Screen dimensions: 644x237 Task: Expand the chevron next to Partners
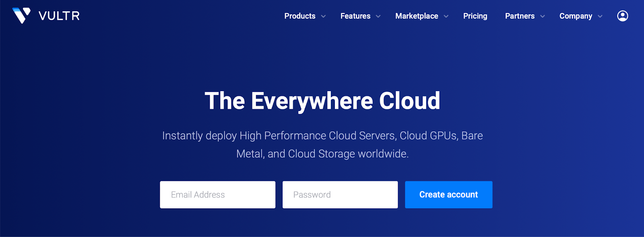click(542, 17)
